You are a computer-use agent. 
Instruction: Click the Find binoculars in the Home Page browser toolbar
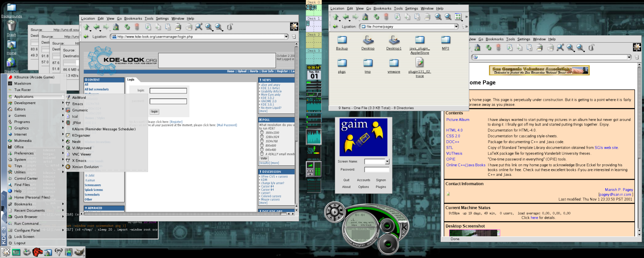point(560,48)
